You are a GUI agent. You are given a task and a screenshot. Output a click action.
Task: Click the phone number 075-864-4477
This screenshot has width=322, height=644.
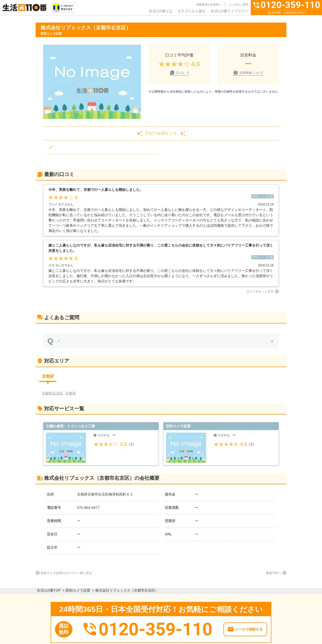88,508
